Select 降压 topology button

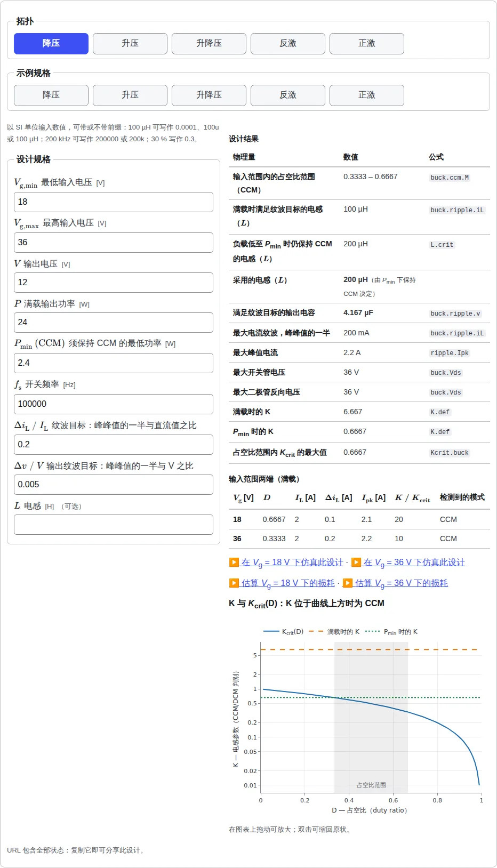click(x=51, y=44)
